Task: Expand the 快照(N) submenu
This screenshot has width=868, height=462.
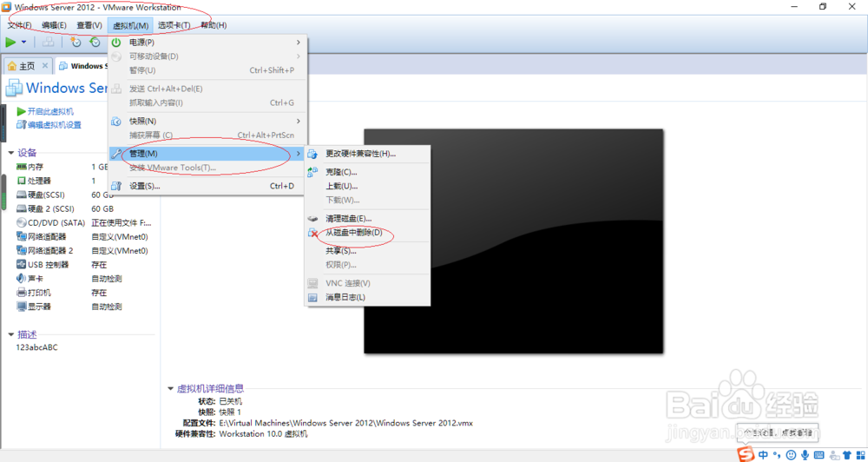Action: coord(207,121)
